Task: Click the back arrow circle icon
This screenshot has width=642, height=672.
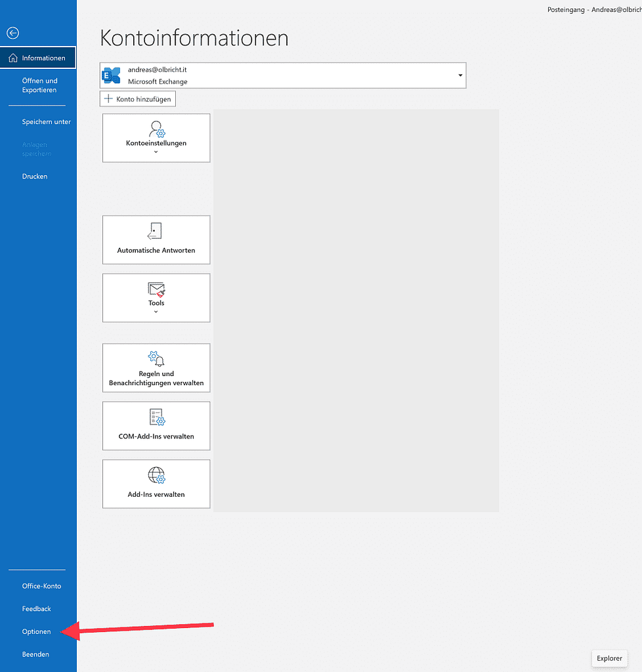Action: pos(13,33)
